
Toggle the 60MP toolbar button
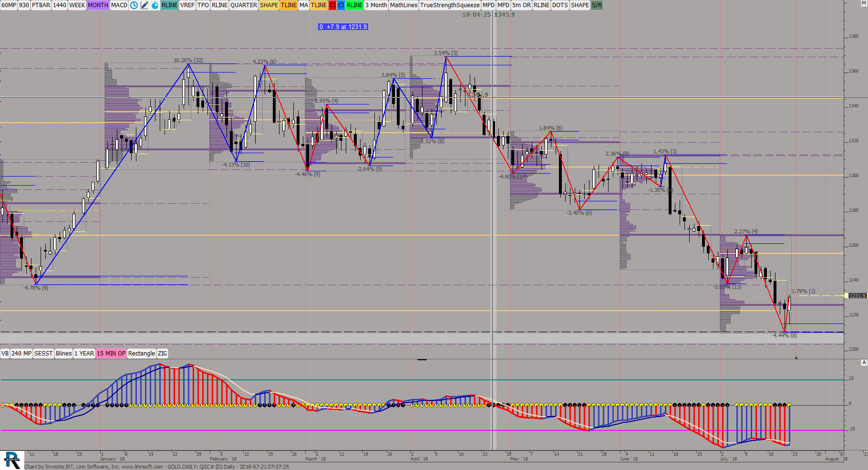(9, 5)
